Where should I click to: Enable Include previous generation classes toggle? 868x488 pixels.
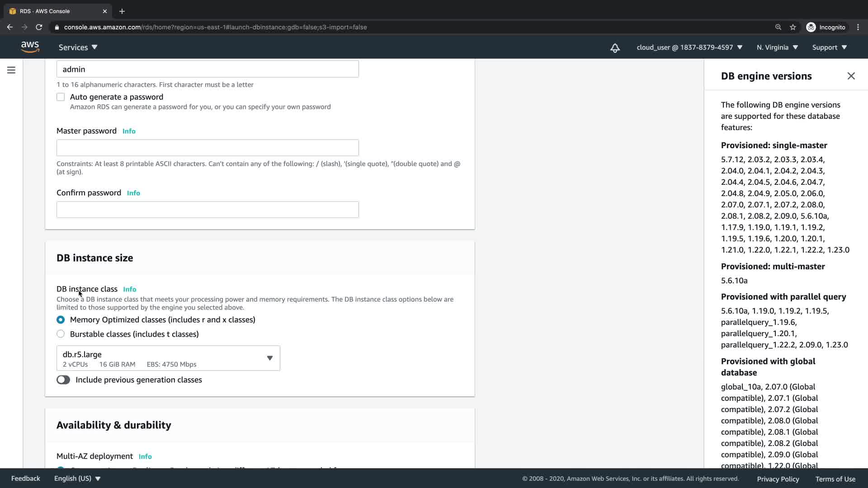pyautogui.click(x=63, y=380)
